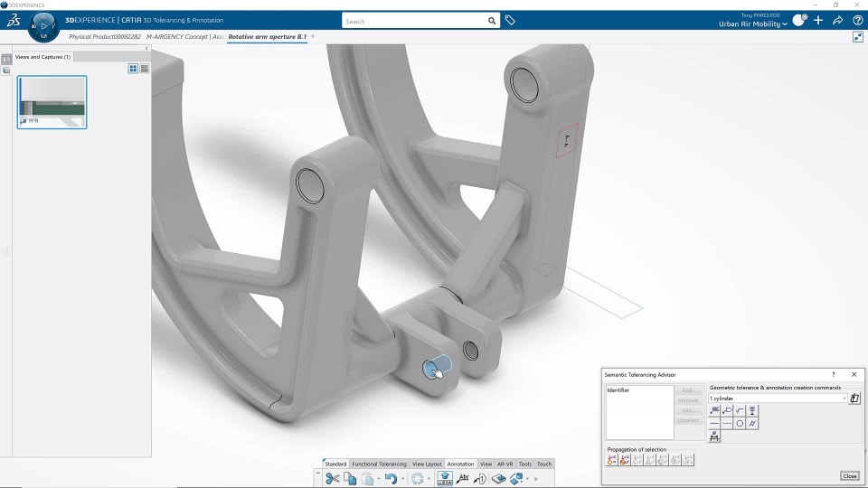
Task: Select the highlighted blue cylinder pin
Action: pyautogui.click(x=437, y=368)
